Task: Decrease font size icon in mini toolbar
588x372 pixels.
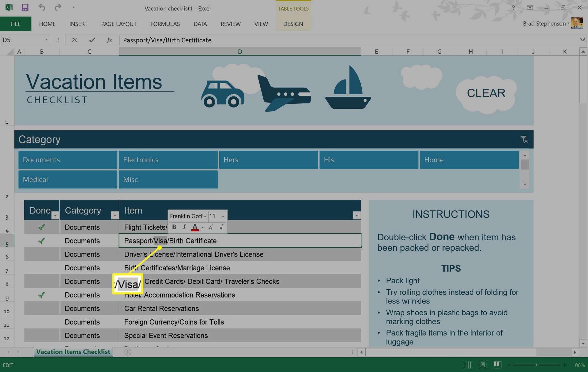Action: click(221, 227)
